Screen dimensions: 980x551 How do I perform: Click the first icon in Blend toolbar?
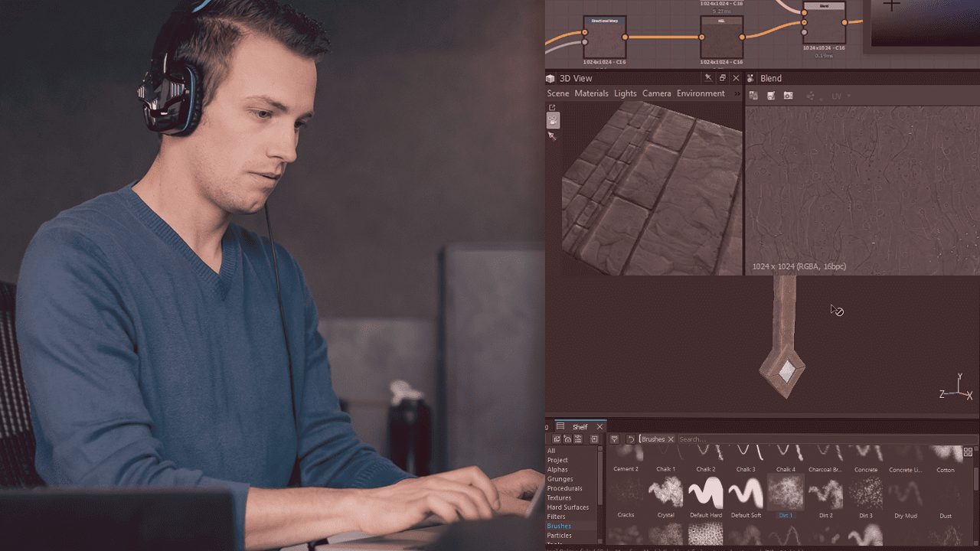coord(753,96)
